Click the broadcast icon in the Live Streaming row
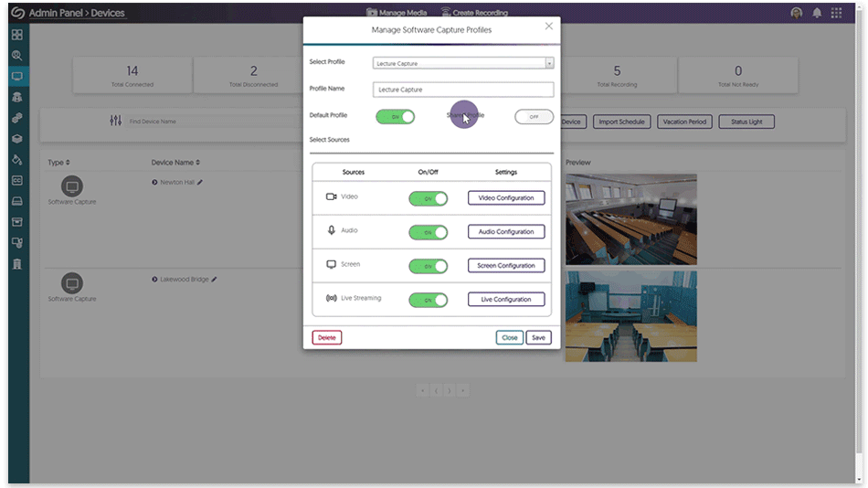 331,298
